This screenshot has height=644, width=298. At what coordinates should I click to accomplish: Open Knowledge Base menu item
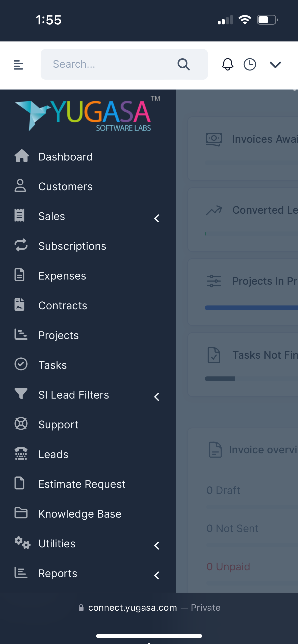click(x=88, y=514)
